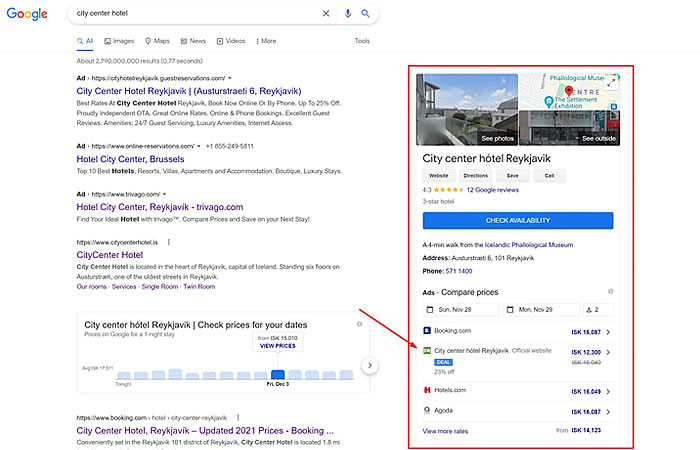Click the official website hotel icon in price list

pos(427,350)
